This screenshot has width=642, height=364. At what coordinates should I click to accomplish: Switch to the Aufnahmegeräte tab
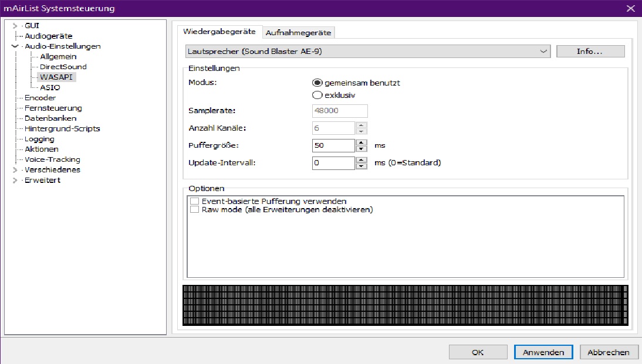pyautogui.click(x=299, y=33)
